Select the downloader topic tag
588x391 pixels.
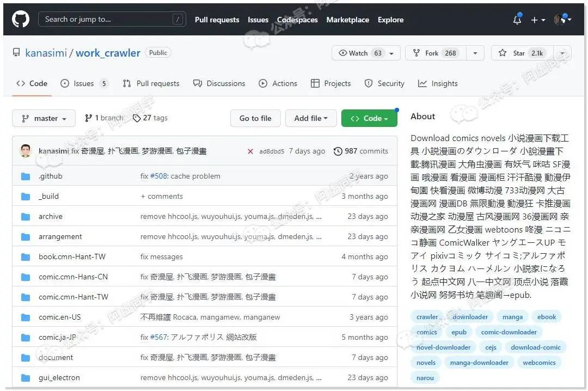[x=470, y=317]
